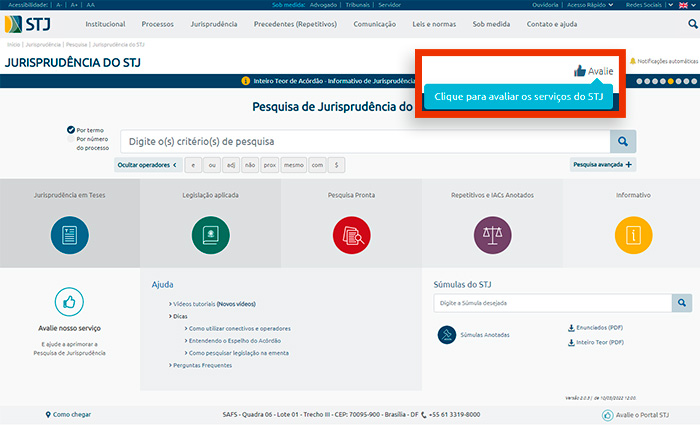This screenshot has width=700, height=427.
Task: Select the highlighted yellow carousel dot
Action: [x=671, y=81]
